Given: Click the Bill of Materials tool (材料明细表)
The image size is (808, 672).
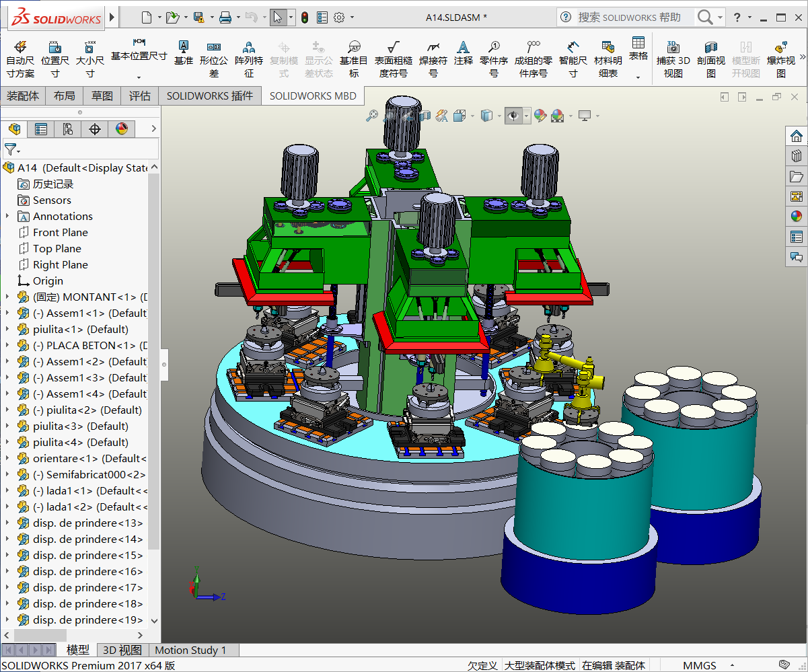Looking at the screenshot, I should click(x=608, y=59).
